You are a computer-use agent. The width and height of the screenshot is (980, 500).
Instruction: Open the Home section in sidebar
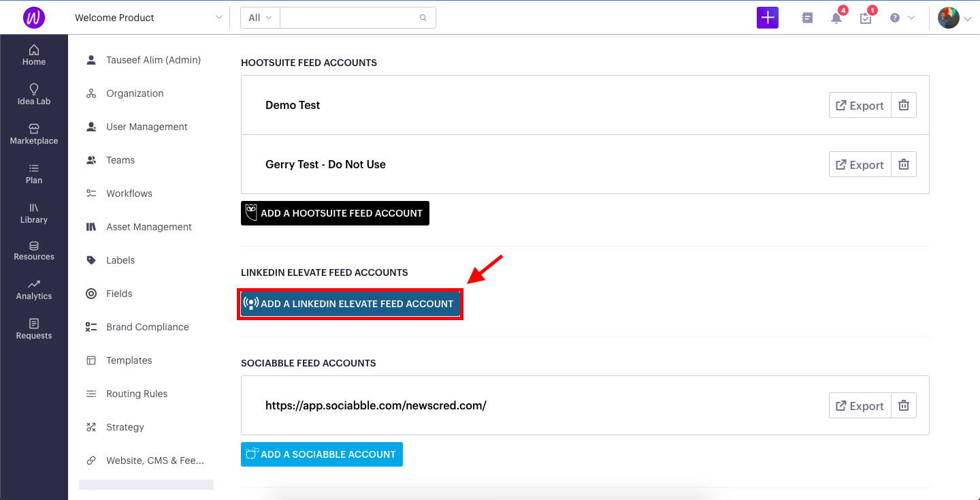coord(34,55)
